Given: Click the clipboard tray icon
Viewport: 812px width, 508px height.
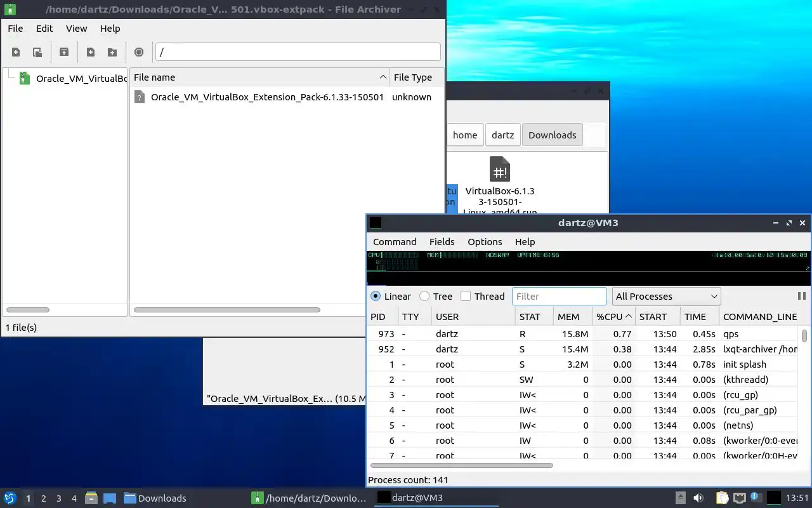Looking at the screenshot, I should (722, 498).
